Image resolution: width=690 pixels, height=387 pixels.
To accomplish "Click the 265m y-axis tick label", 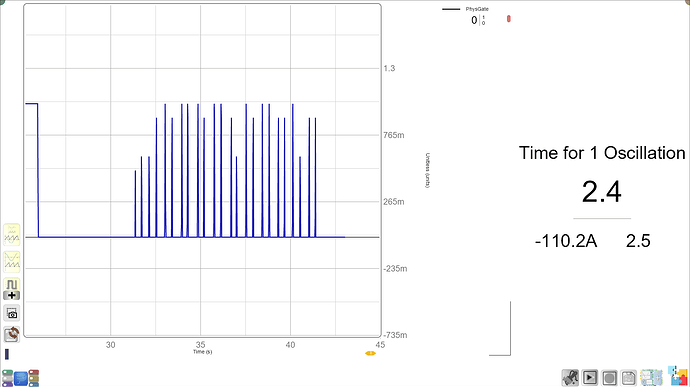I will point(393,202).
